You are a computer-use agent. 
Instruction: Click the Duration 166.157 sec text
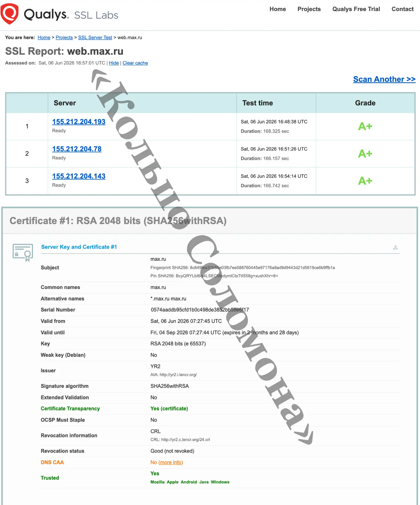pos(265,158)
